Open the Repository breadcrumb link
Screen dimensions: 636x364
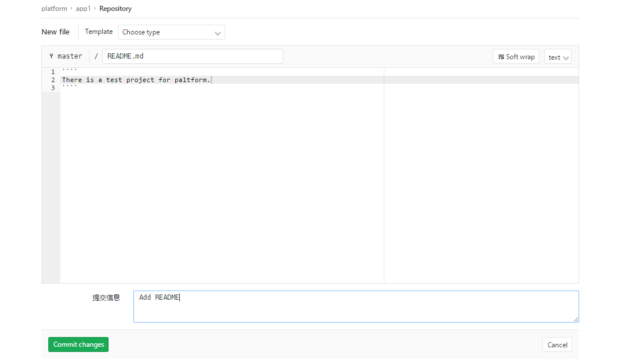tap(115, 9)
